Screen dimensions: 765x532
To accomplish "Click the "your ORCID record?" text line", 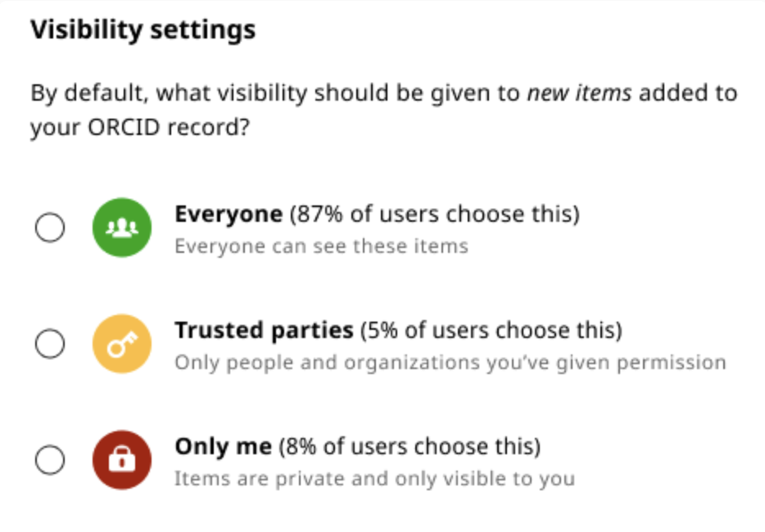I will pyautogui.click(x=140, y=129).
